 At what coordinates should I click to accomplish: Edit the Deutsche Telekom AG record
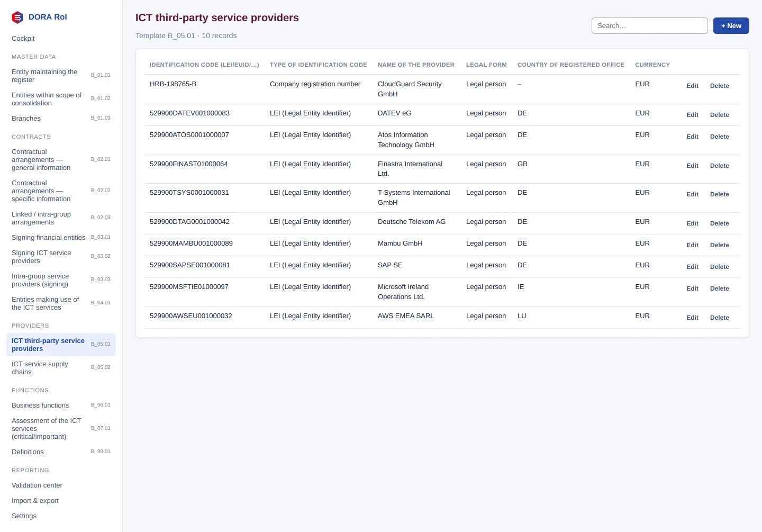click(x=692, y=223)
